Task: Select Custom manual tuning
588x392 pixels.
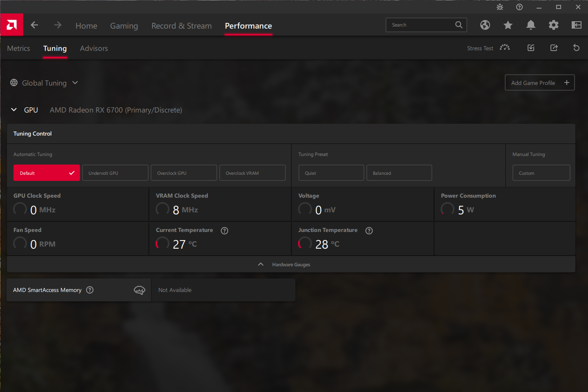Action: click(x=541, y=173)
